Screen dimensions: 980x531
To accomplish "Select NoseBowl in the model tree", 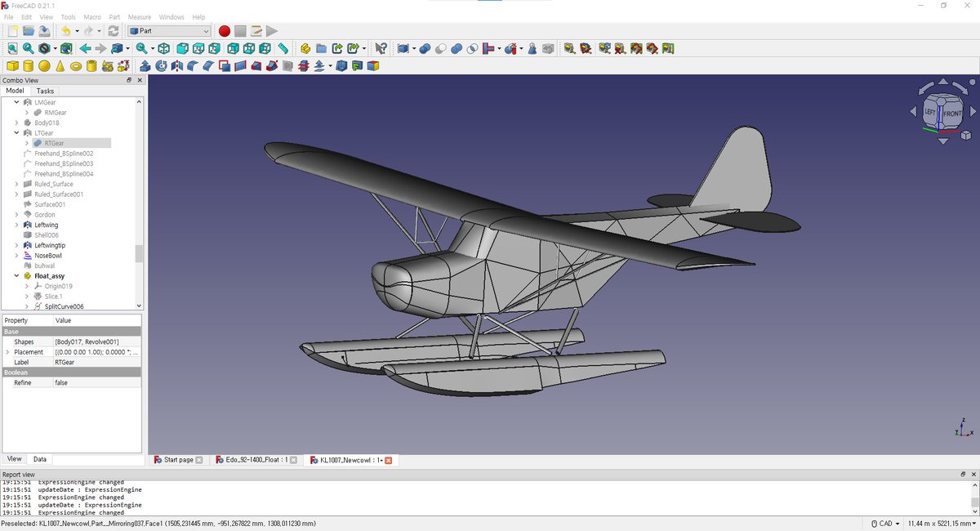I will coord(47,256).
